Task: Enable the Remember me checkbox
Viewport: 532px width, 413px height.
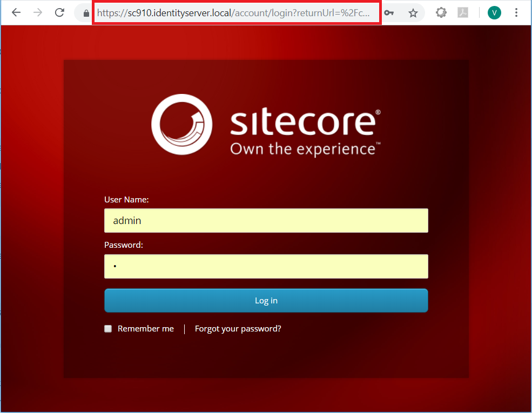Action: click(x=107, y=328)
